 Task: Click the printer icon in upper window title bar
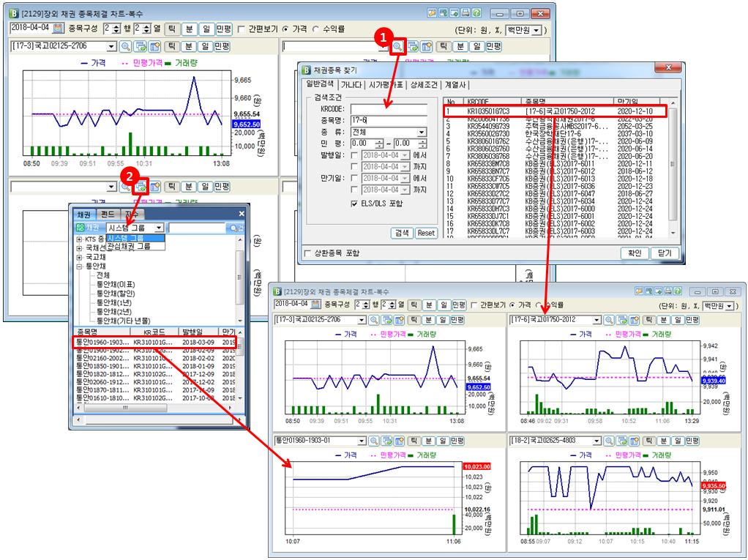click(465, 13)
